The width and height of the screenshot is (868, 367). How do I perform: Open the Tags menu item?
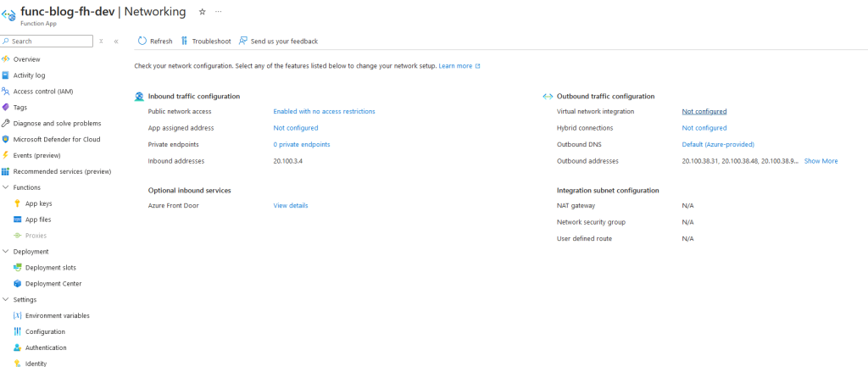click(20, 108)
